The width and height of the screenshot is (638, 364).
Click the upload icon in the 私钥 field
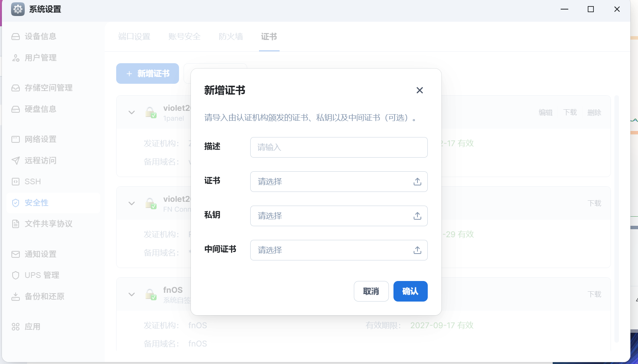click(x=417, y=216)
